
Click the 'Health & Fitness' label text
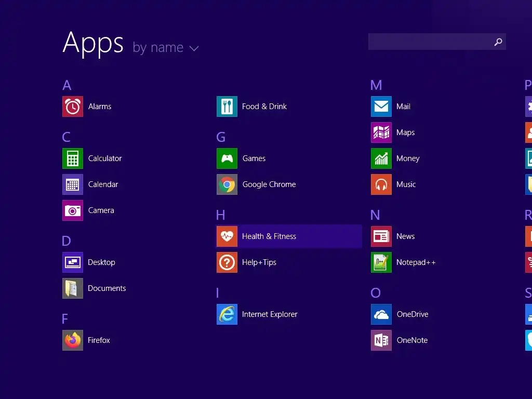pos(269,236)
